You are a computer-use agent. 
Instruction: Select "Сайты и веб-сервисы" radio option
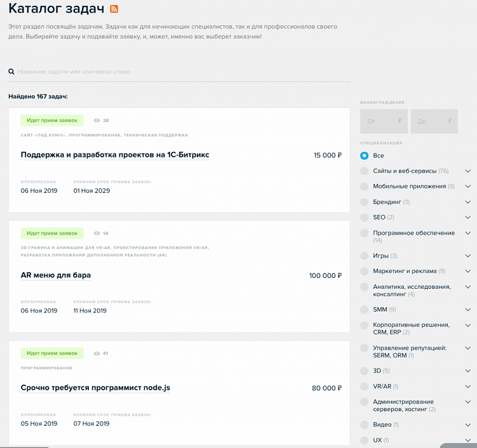click(x=364, y=171)
